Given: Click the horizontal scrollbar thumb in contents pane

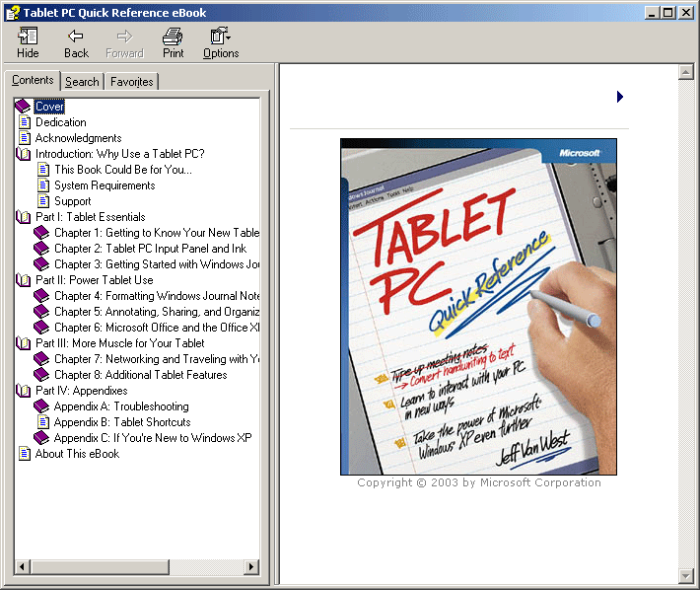Looking at the screenshot, I should [100, 567].
